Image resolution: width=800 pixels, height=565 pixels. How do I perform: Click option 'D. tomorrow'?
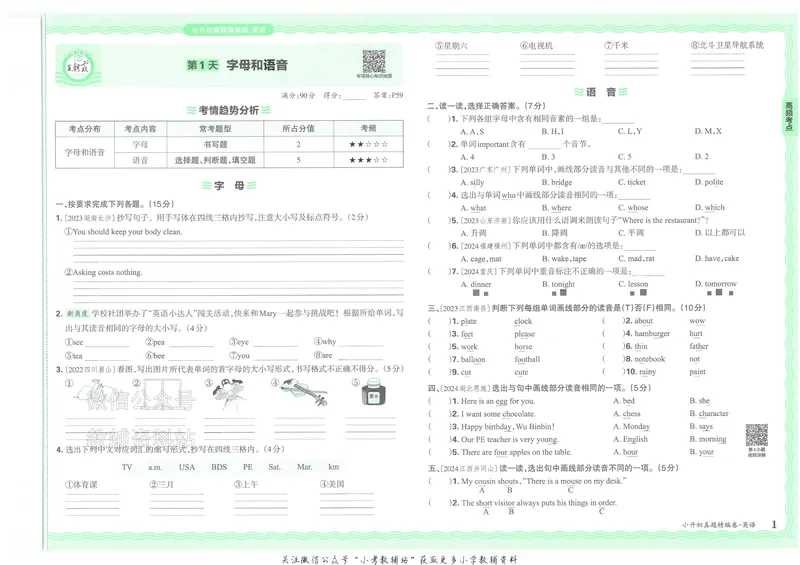click(715, 284)
